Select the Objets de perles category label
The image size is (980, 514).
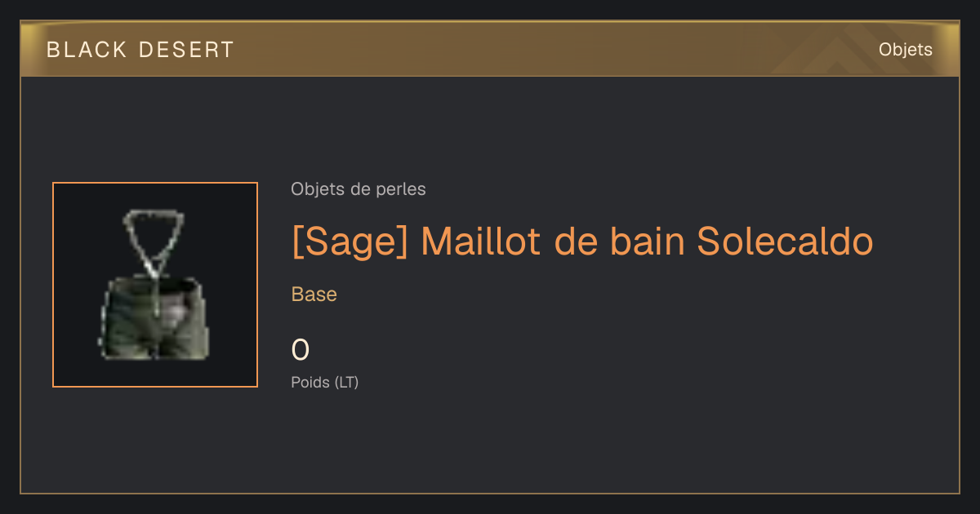(x=359, y=189)
